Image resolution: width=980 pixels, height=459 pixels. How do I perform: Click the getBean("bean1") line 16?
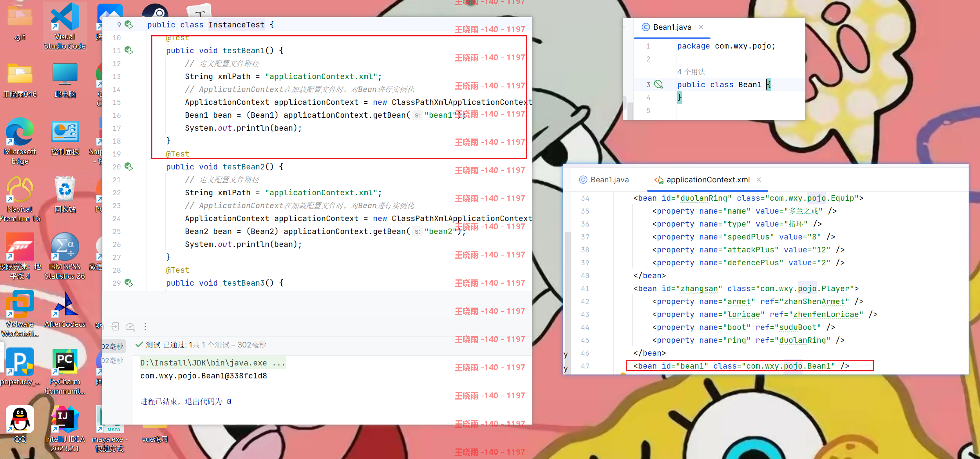tap(325, 115)
